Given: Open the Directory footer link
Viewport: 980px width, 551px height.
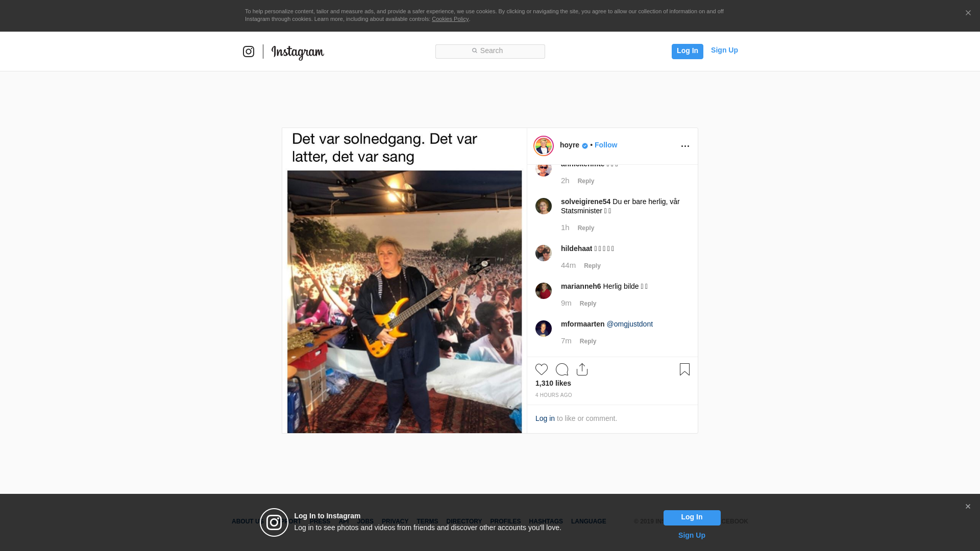Looking at the screenshot, I should point(464,521).
